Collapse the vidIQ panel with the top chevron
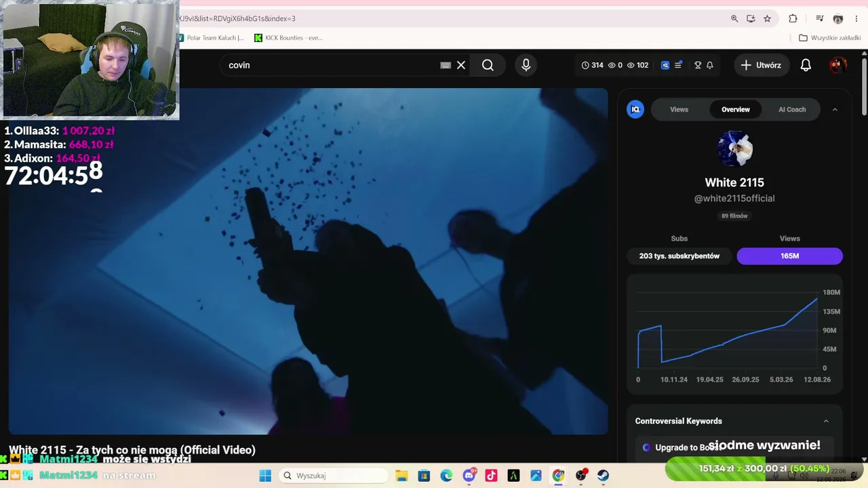 point(835,109)
